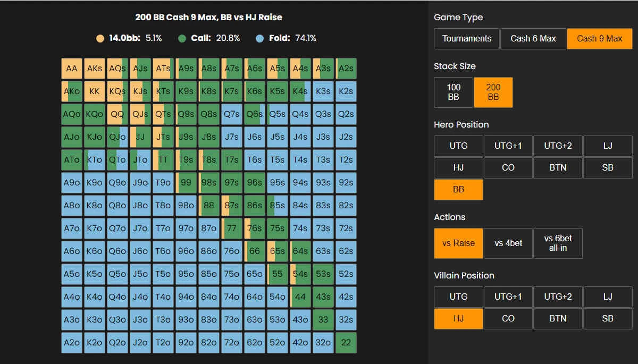Click the blue Fold legend dot
This screenshot has width=638, height=364.
pyautogui.click(x=259, y=38)
